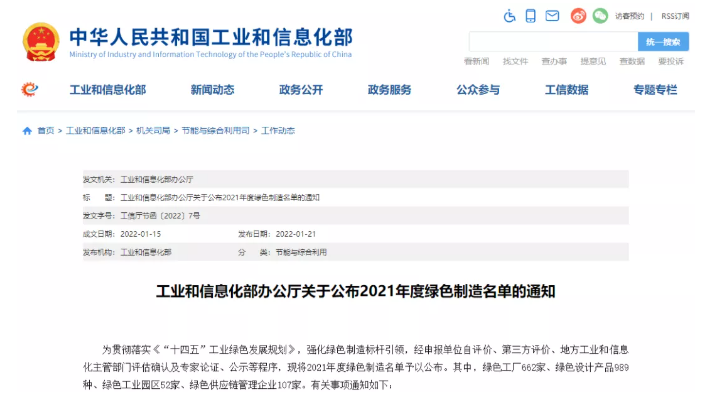Click the national emblem logo
This screenshot has height=415, width=708.
(41, 42)
